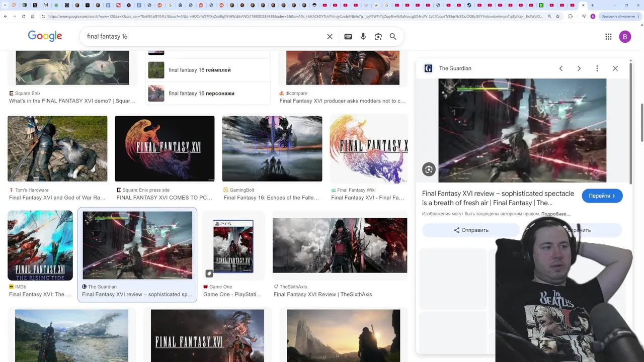Screen dimensions: 644x362
Task: Select suggestion final fantasy 16 персонажи
Action: pyautogui.click(x=208, y=93)
